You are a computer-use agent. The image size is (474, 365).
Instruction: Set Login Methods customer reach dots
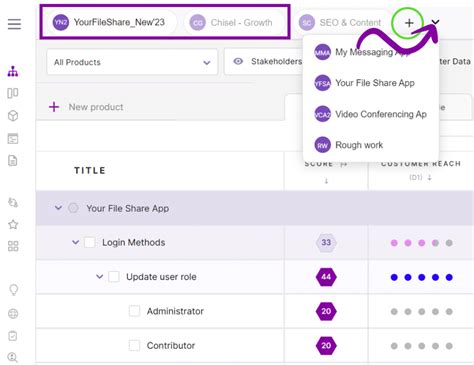click(421, 243)
